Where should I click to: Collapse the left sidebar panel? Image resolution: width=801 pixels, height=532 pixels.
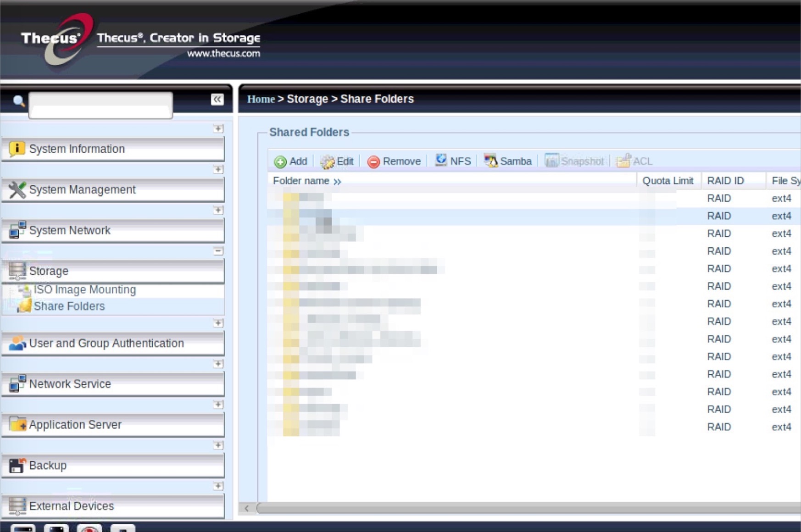217,100
